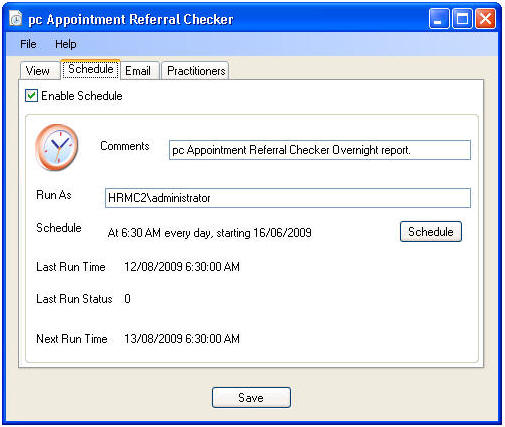Click the Run As input field
Image resolution: width=505 pixels, height=427 pixels.
click(x=288, y=198)
